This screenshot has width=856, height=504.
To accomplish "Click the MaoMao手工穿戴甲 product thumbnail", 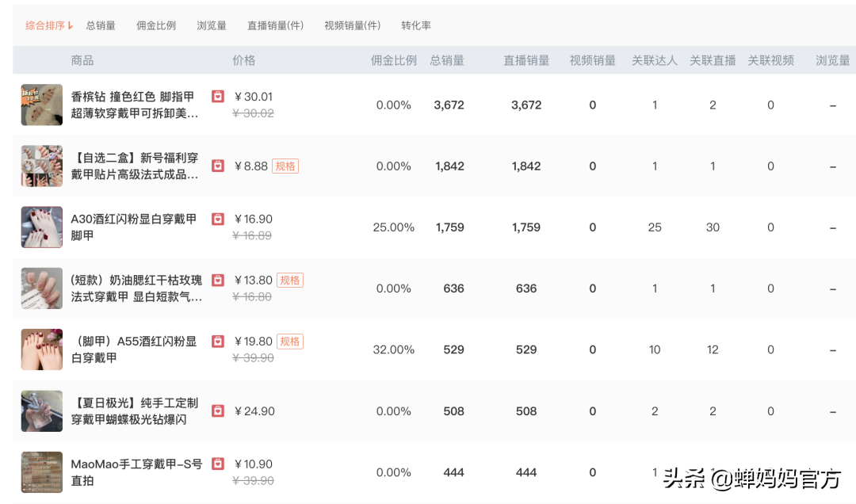I will tap(42, 472).
